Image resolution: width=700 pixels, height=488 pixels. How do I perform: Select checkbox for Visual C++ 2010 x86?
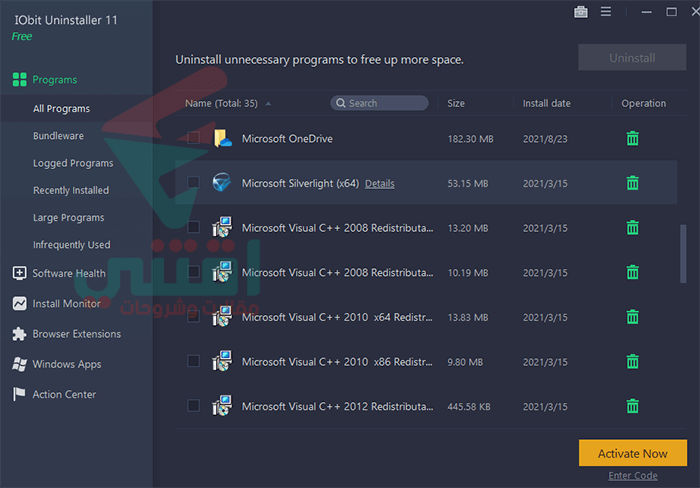pos(193,361)
